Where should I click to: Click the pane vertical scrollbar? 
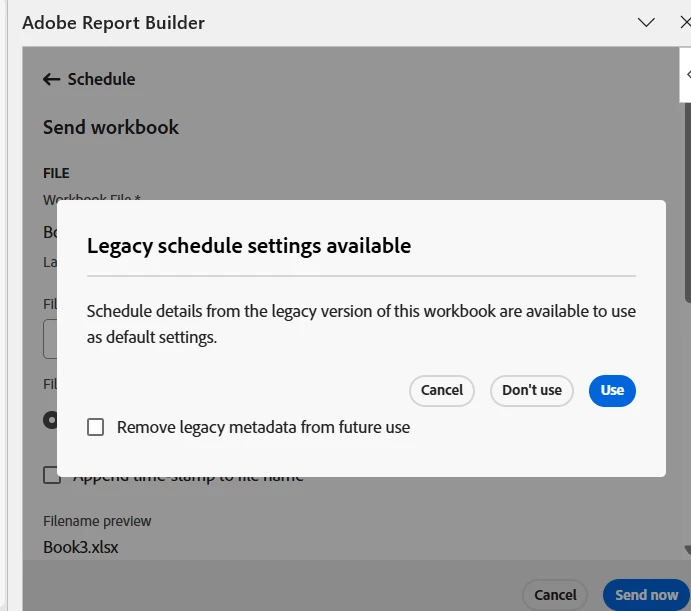(687, 203)
